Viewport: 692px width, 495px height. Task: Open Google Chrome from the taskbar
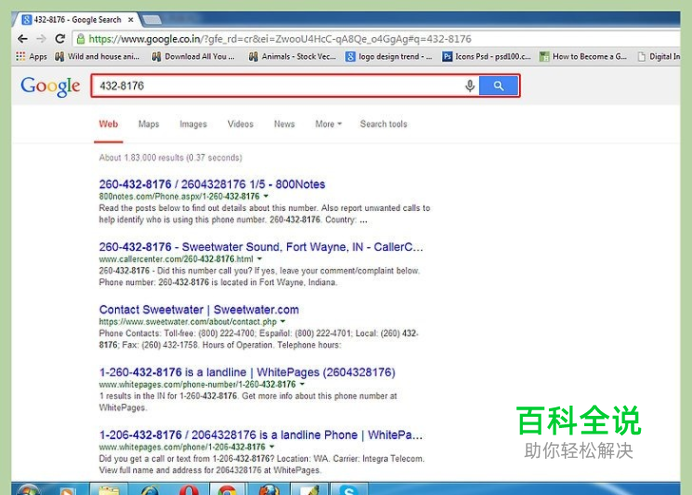tap(227, 490)
